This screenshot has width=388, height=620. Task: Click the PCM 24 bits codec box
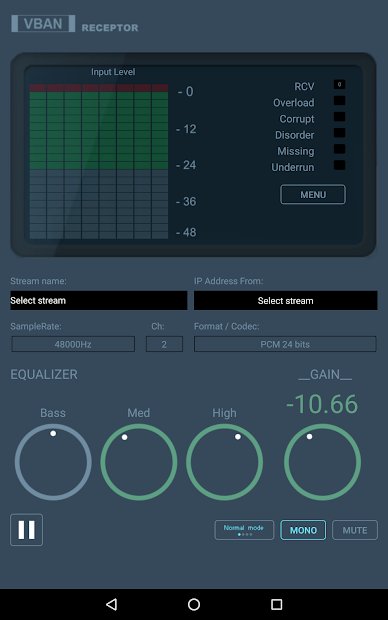tap(285, 344)
